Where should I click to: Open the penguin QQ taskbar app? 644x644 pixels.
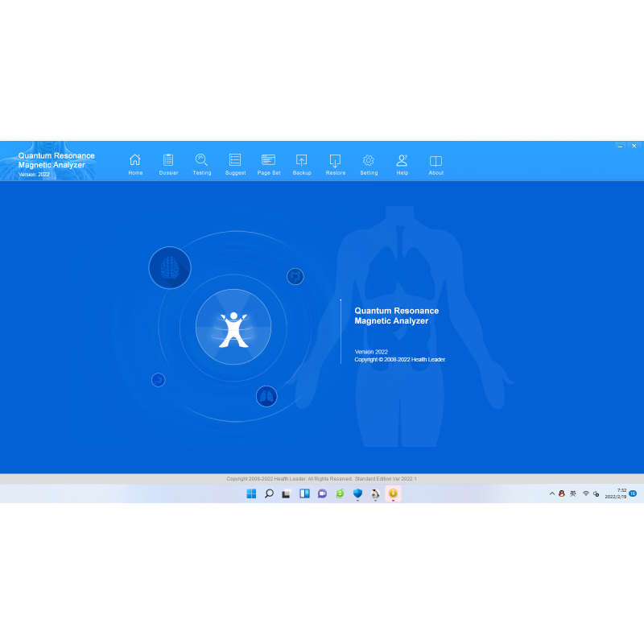(375, 493)
